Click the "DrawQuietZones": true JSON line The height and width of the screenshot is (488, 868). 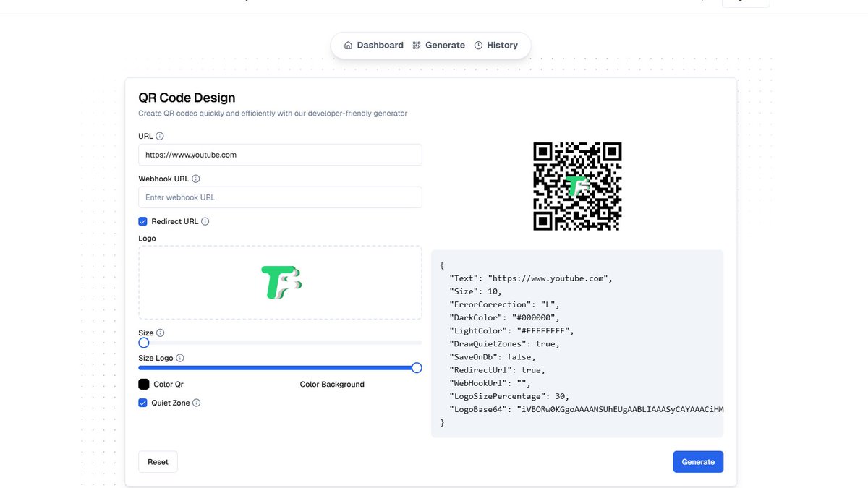tap(504, 343)
